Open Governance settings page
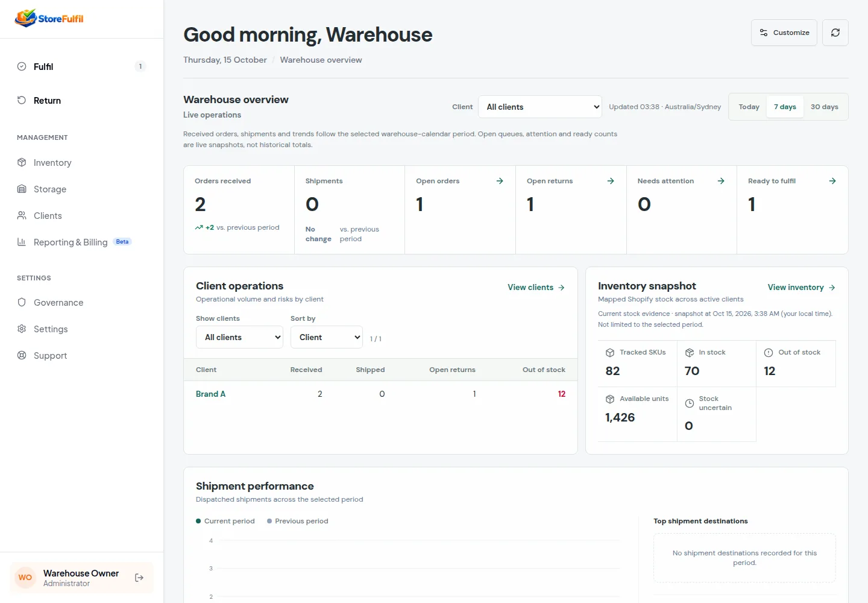Screen dimensions: 868x603 tap(82, 302)
